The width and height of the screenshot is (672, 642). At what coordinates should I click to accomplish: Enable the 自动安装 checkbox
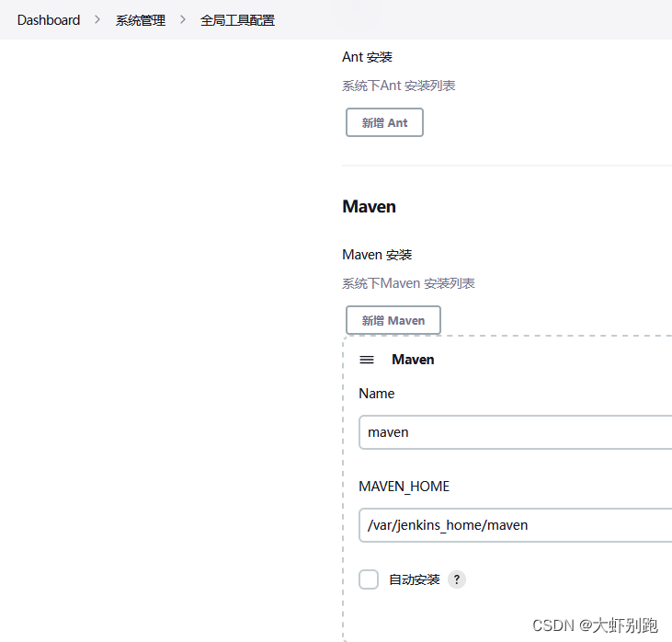(369, 579)
